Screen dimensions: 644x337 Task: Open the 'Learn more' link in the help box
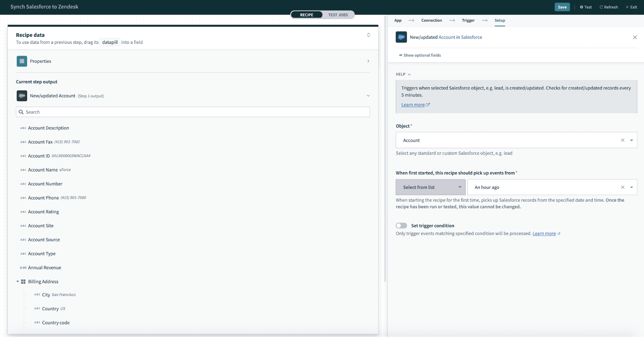pos(413,104)
